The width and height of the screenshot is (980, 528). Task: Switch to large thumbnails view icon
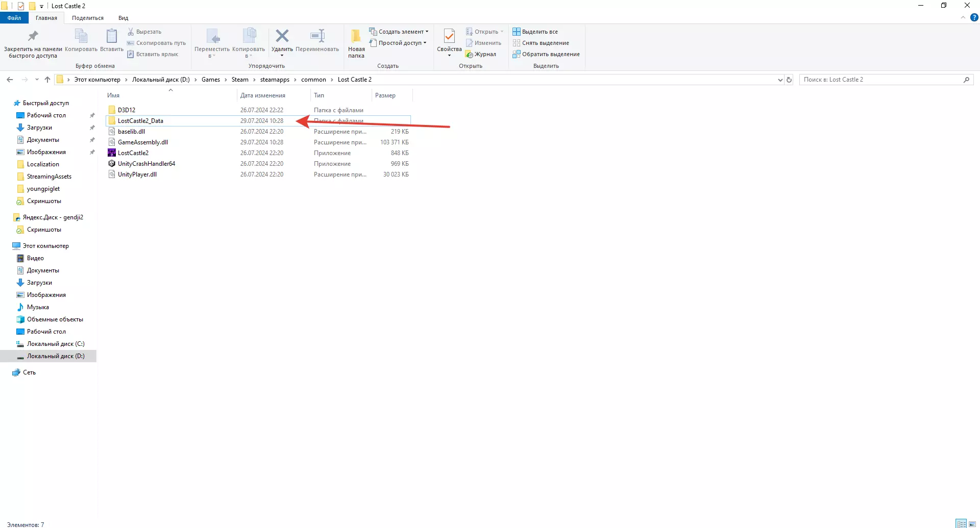[x=972, y=524]
